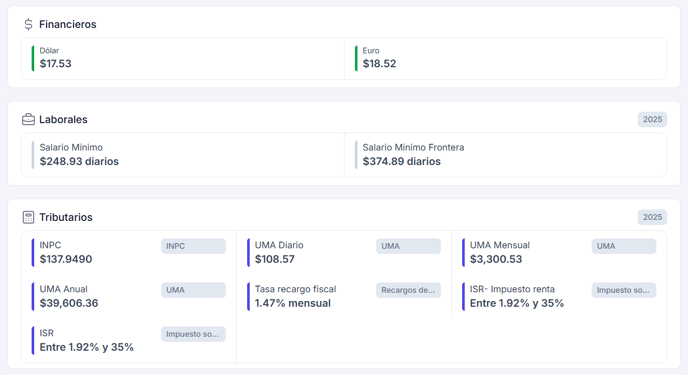Click the briefcase icon beside Laborales
The width and height of the screenshot is (688, 375).
(29, 119)
